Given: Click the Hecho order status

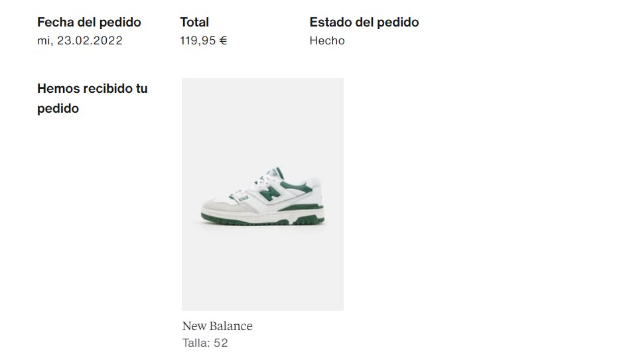Looking at the screenshot, I should [326, 40].
